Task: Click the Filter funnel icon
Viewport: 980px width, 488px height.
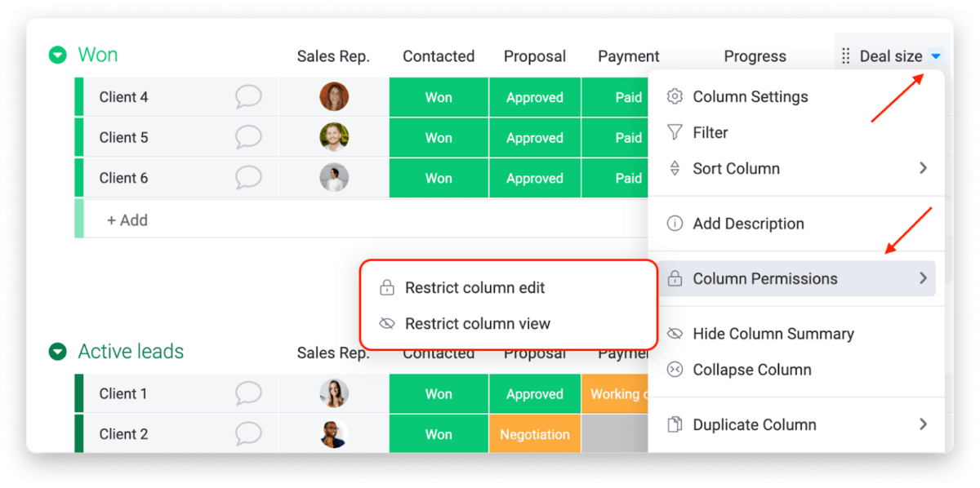Action: click(x=675, y=132)
